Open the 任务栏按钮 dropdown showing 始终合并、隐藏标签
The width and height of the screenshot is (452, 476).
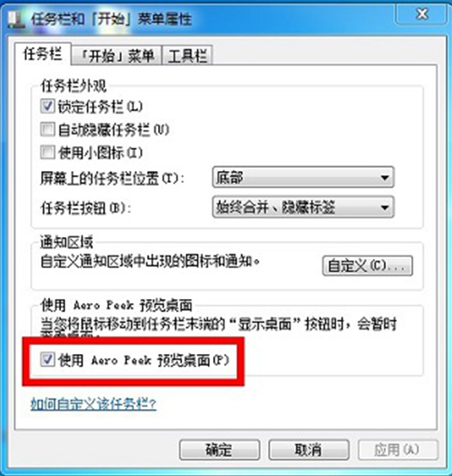pyautogui.click(x=303, y=207)
